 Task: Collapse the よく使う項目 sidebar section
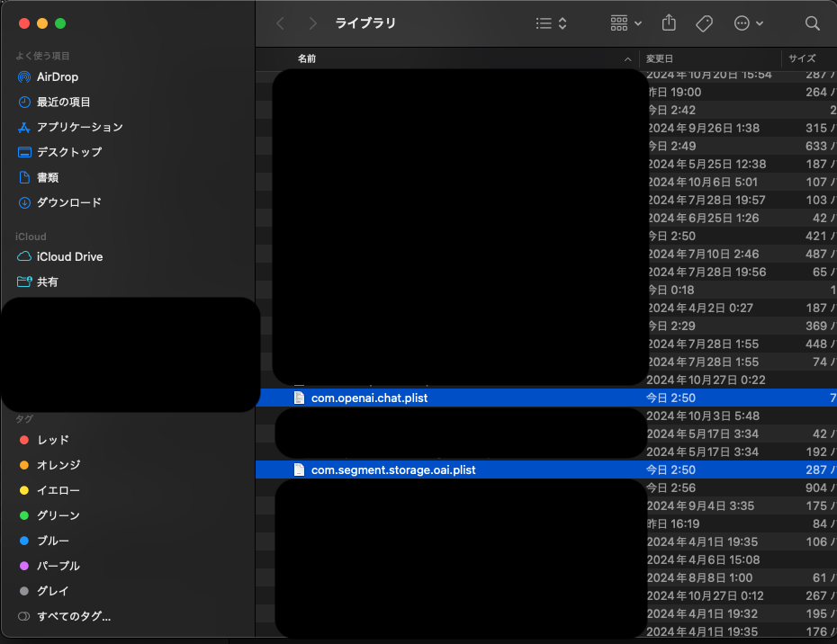[x=42, y=56]
